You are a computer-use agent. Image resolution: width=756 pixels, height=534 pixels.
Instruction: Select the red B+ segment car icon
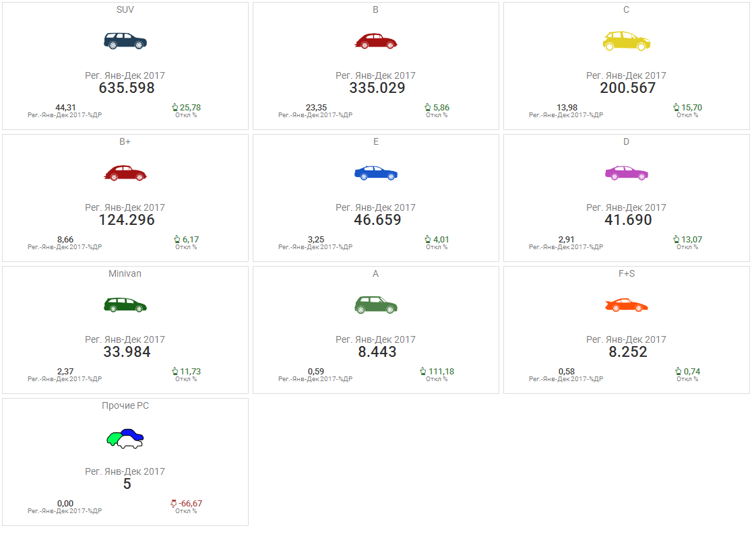click(x=125, y=172)
